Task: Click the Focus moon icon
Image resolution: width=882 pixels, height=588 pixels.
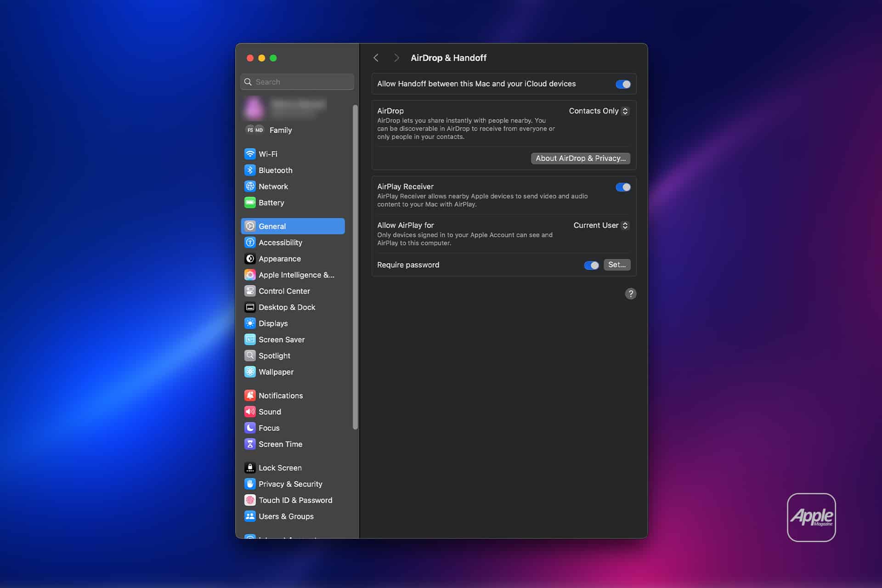Action: (x=250, y=428)
